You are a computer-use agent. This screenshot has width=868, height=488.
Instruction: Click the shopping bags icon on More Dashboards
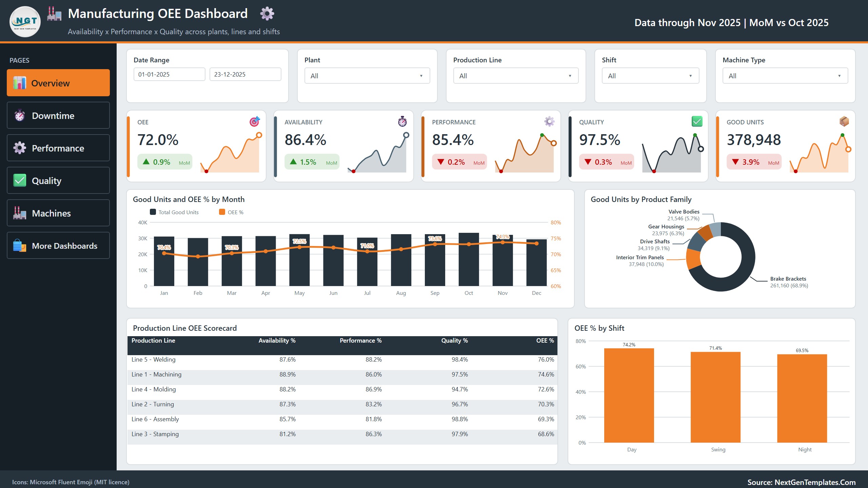point(20,245)
